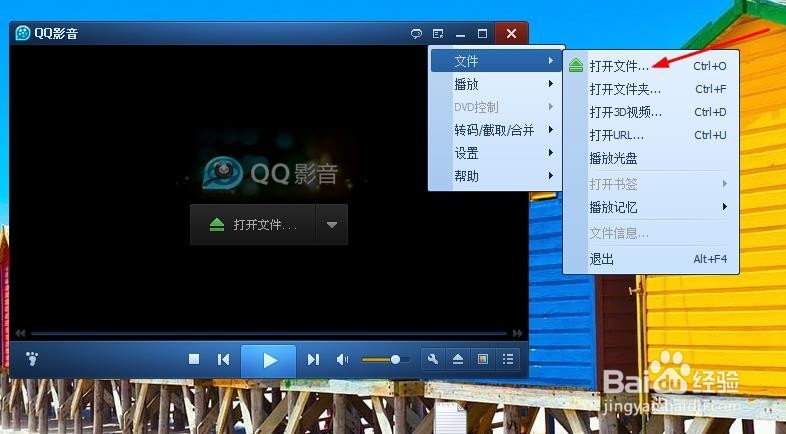The width and height of the screenshot is (786, 434).
Task: Choose 打开文件夹... from submenu
Action: (x=651, y=89)
